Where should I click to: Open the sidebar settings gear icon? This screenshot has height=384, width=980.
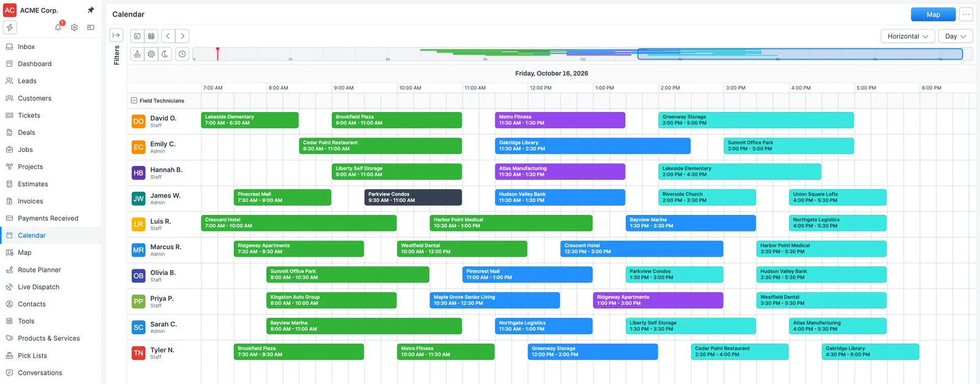74,28
